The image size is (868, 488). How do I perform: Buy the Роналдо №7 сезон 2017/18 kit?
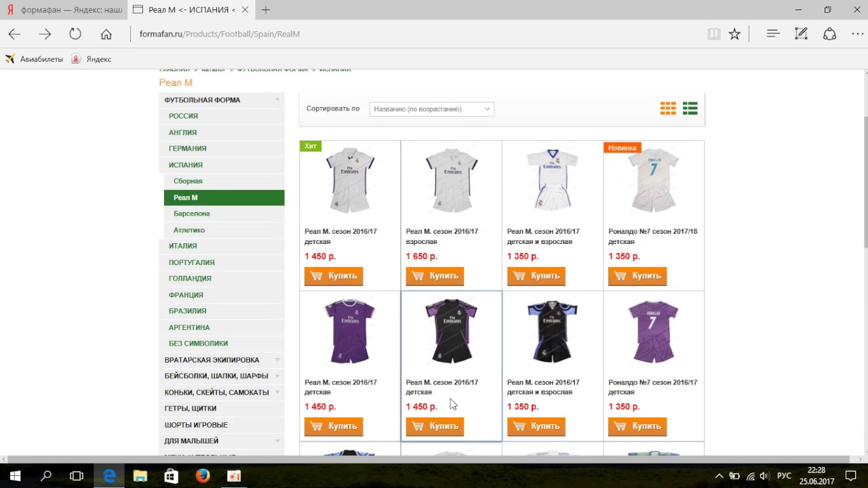637,276
